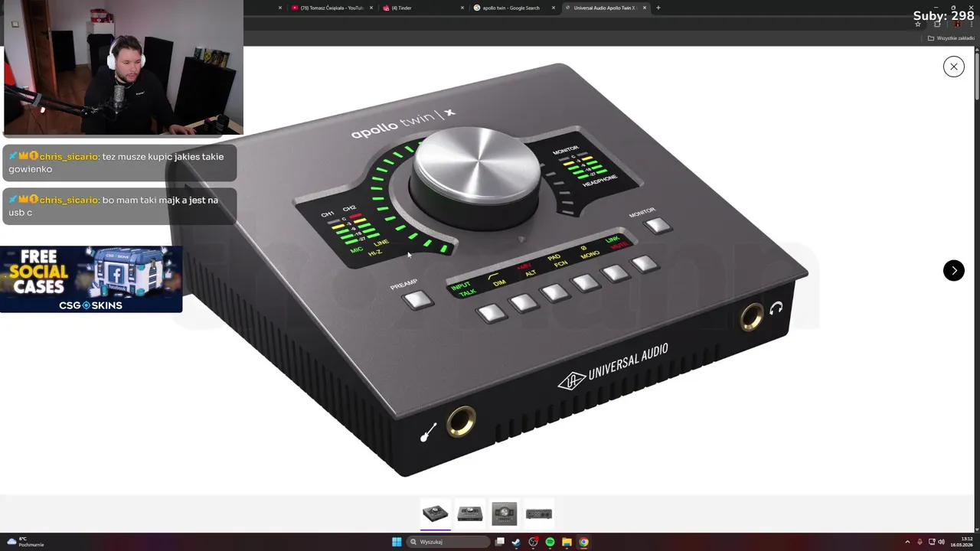Switch to the Tinder tab
980x551 pixels.
(421, 8)
